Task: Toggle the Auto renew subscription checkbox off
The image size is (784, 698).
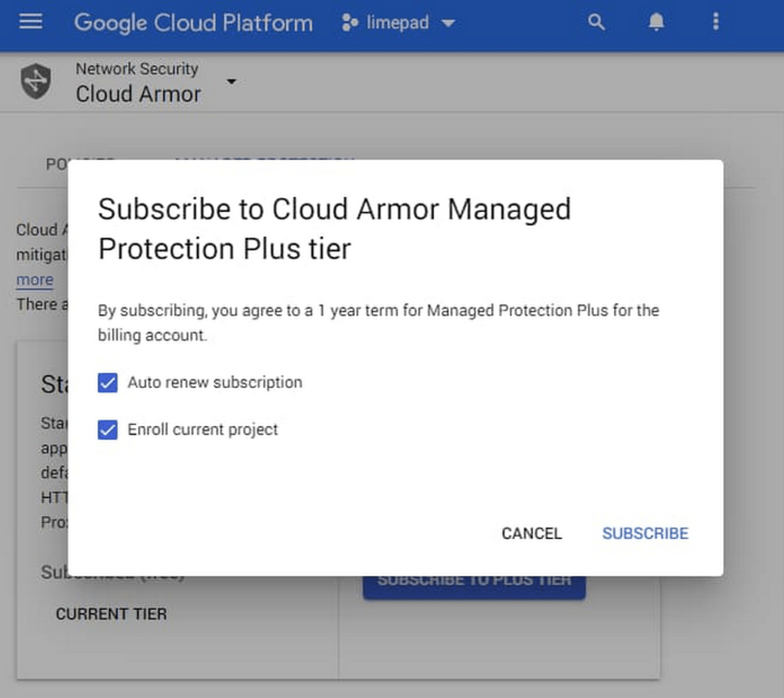Action: click(107, 382)
